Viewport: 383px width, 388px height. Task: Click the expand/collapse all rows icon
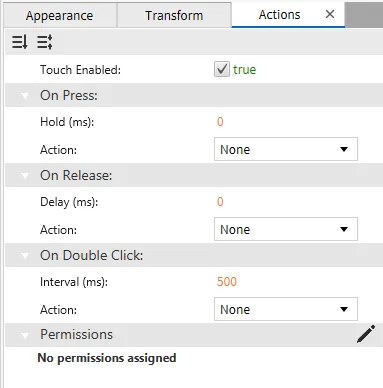(44, 42)
